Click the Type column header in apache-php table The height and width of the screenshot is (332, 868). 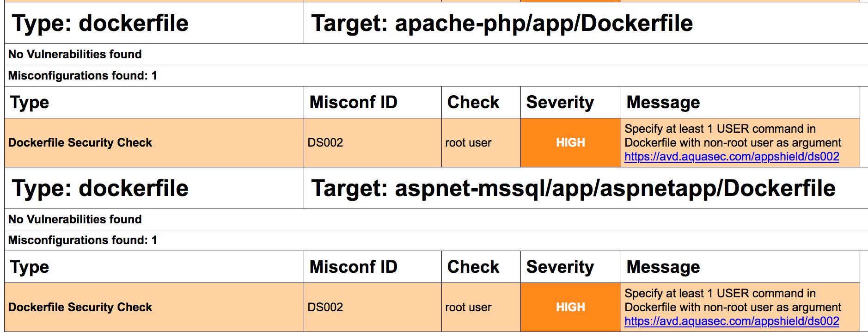(x=30, y=103)
